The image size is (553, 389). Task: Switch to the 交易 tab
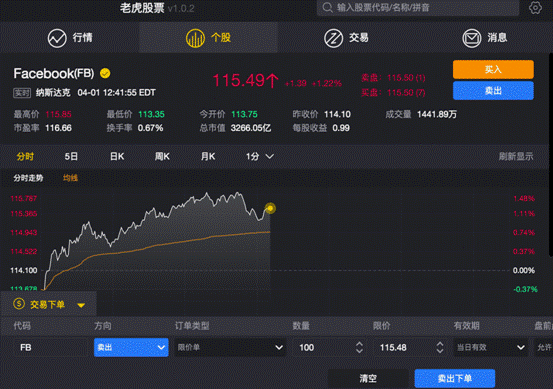tap(346, 38)
